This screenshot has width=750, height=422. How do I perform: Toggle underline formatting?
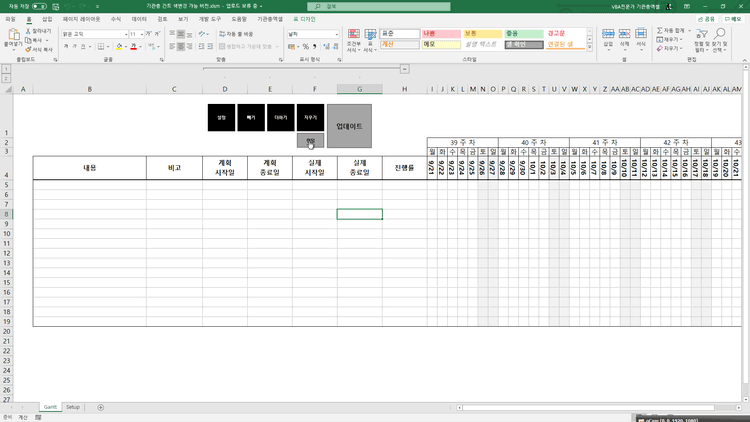pyautogui.click(x=83, y=46)
